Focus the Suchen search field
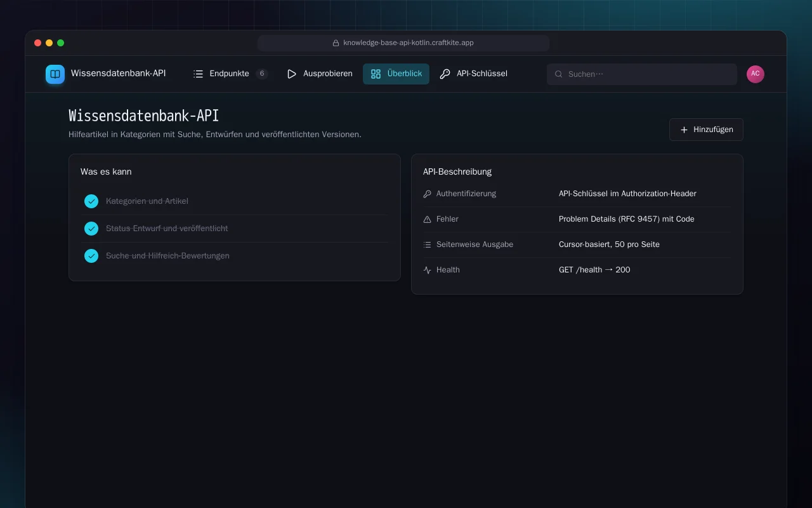Viewport: 812px width, 508px height. point(642,74)
